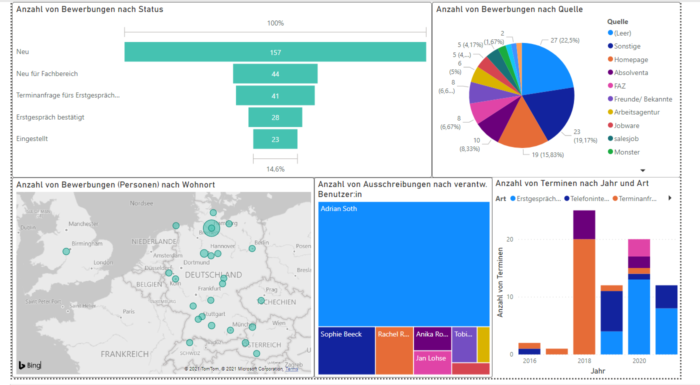700x385 pixels.
Task: Click the 'Terminanfrage fürs Erstgespräch...' label
Action: click(x=68, y=95)
